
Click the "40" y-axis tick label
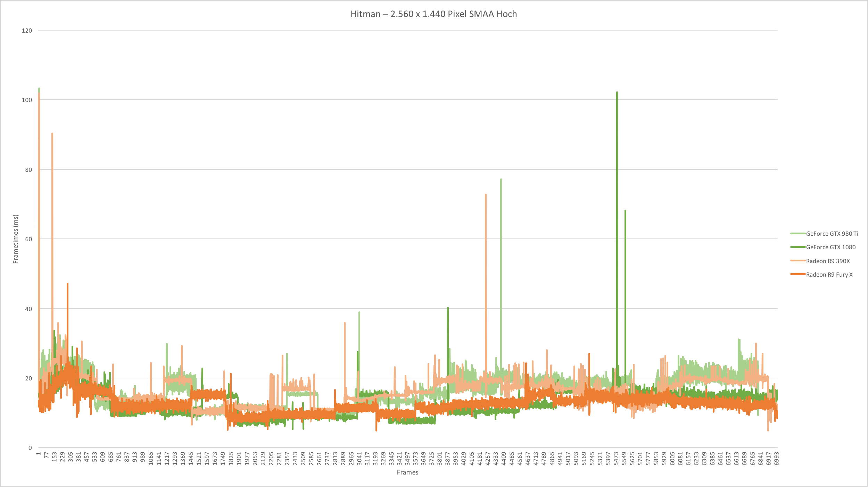(x=28, y=309)
